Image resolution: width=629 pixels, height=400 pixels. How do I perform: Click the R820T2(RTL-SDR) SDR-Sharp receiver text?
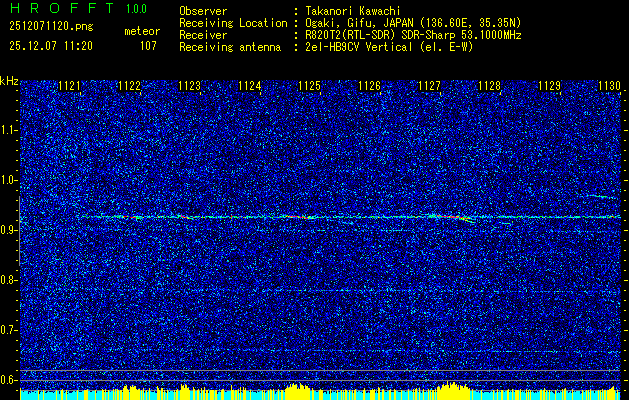tap(413, 35)
